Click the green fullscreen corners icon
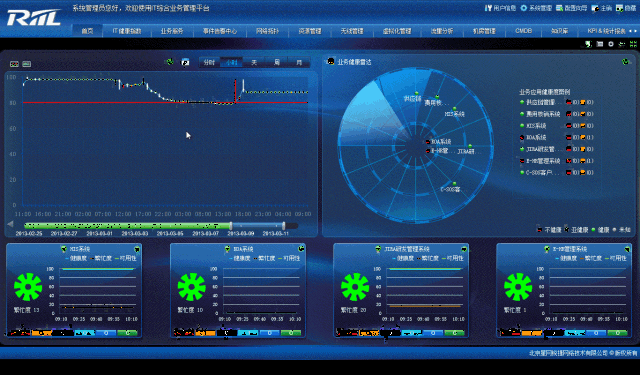 (633, 44)
